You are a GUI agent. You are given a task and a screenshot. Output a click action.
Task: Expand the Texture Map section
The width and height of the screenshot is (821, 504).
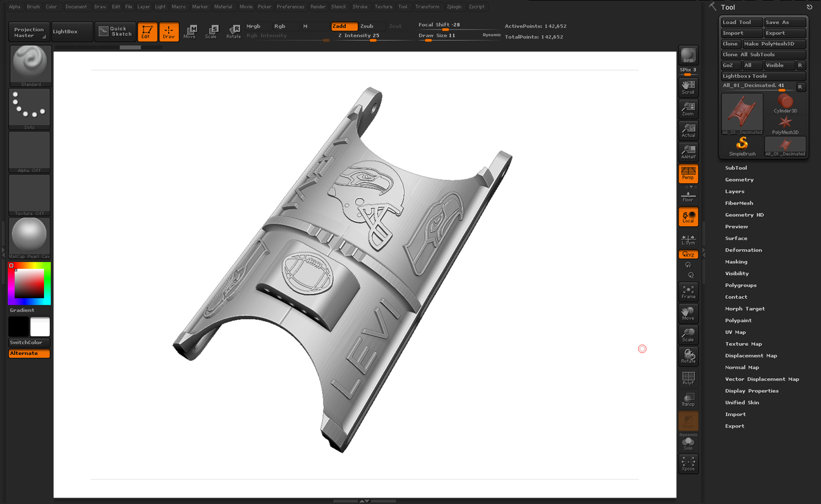point(743,344)
